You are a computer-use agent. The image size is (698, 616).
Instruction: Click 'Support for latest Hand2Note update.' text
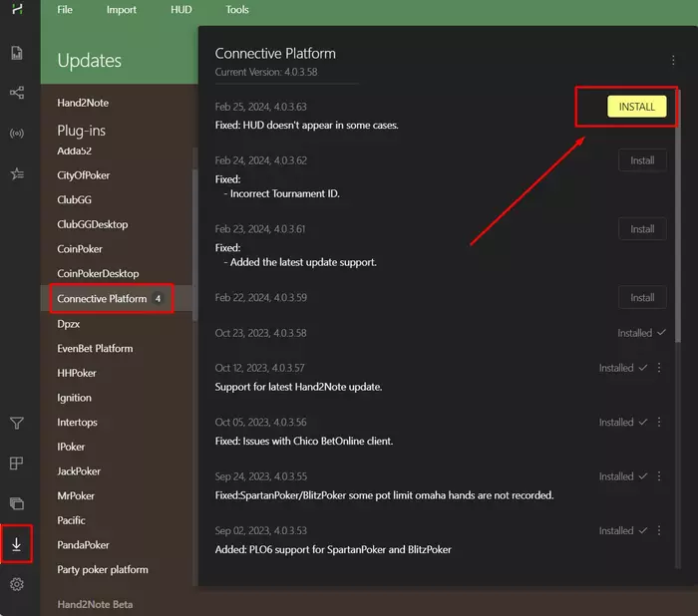tap(298, 387)
